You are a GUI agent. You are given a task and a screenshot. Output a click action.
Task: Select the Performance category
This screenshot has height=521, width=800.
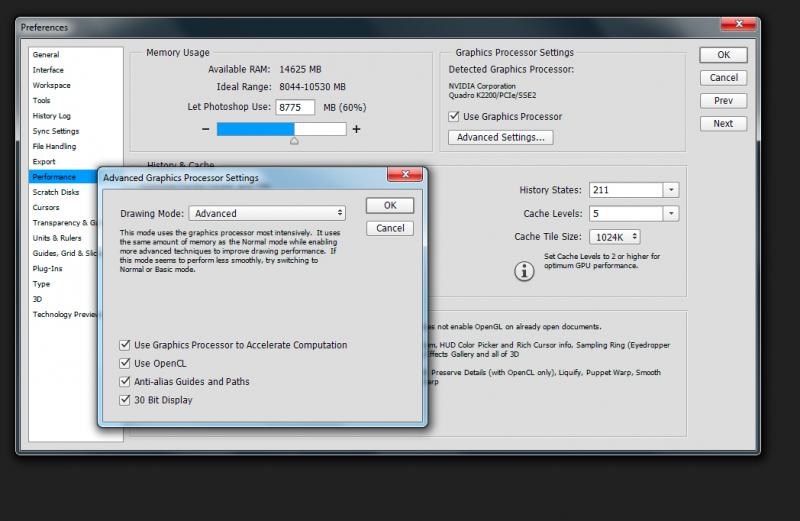tap(63, 177)
